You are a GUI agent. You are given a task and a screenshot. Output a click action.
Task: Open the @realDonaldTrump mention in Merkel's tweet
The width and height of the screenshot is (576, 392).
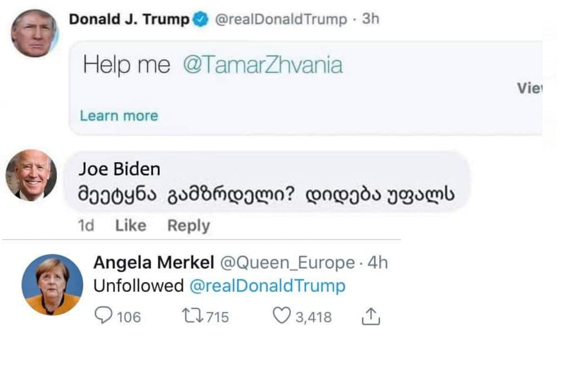pyautogui.click(x=267, y=286)
